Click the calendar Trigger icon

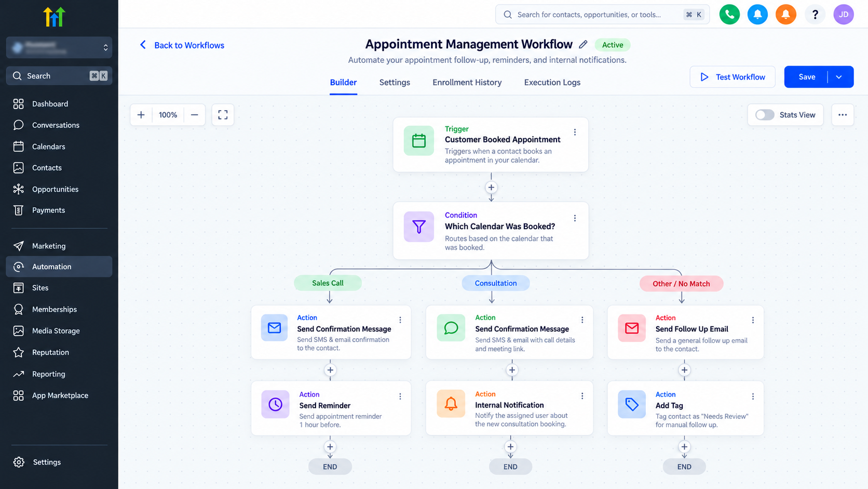click(x=419, y=140)
